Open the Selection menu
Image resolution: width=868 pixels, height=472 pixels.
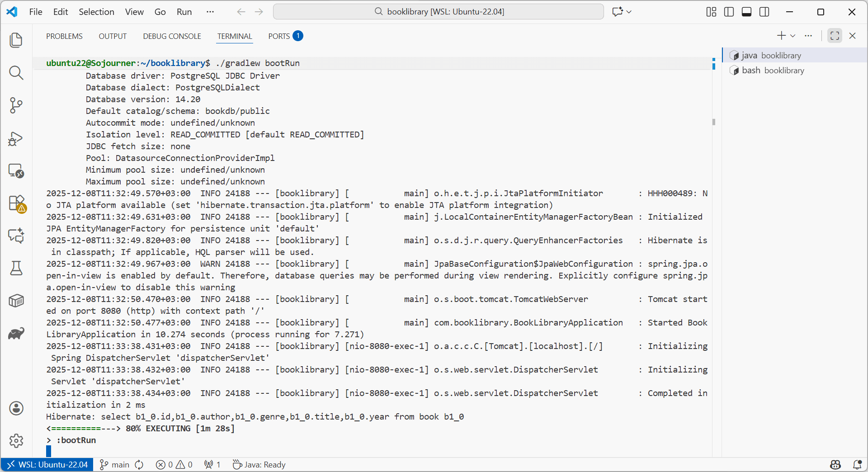96,12
